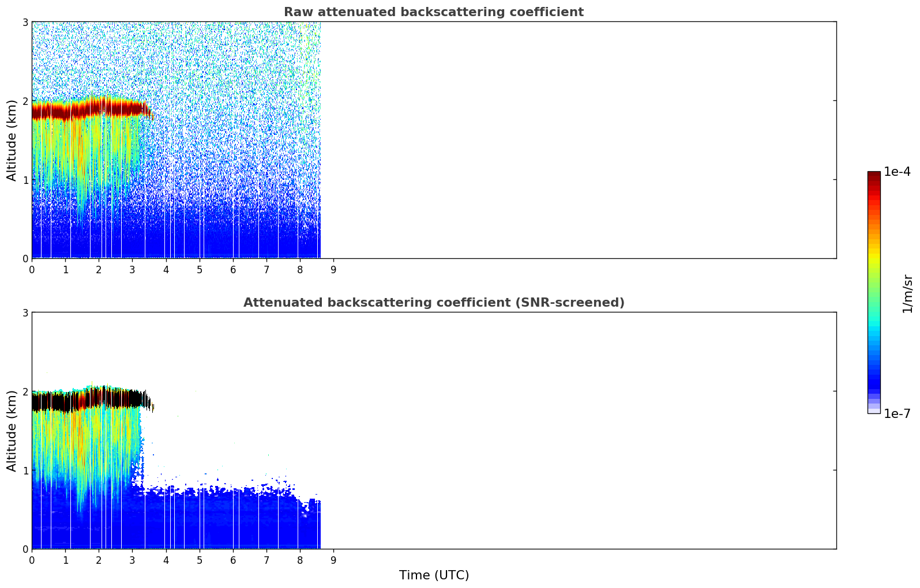Click the '1' altitude tick of the top plot

point(25,180)
